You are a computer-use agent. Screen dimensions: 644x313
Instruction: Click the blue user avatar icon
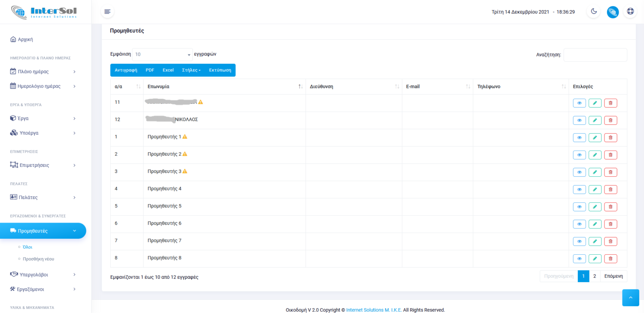tap(613, 12)
